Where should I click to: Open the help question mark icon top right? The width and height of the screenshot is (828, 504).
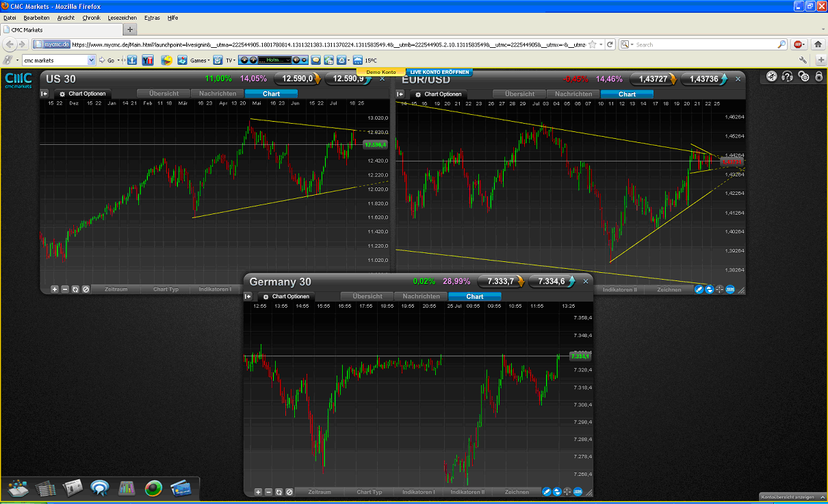788,77
